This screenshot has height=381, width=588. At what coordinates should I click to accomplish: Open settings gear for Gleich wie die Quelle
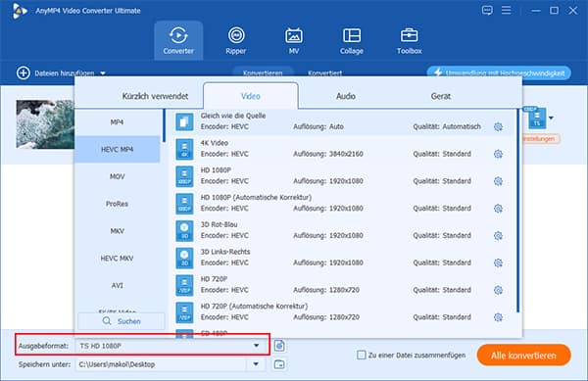(x=498, y=127)
